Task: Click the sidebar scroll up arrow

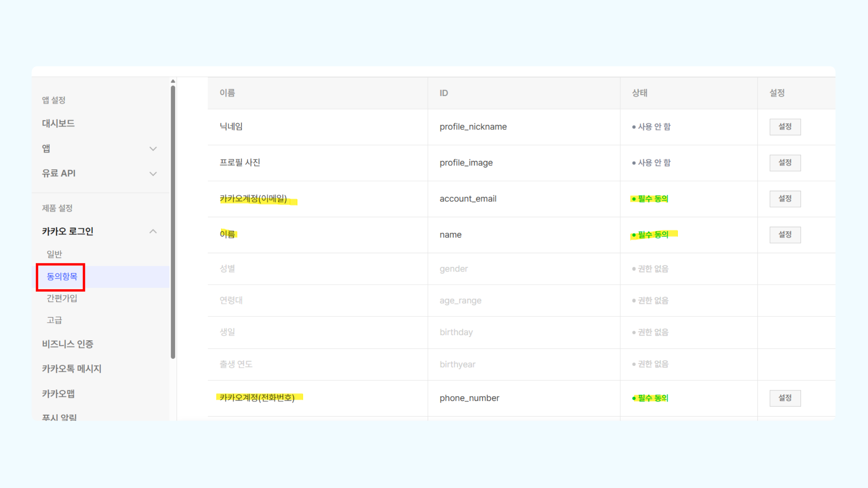Action: (173, 81)
